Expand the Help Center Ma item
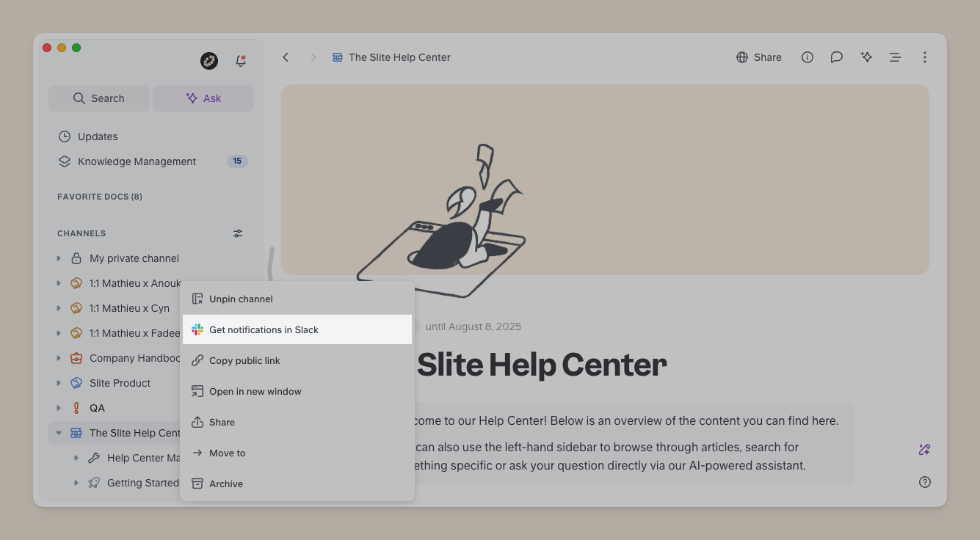 click(76, 458)
